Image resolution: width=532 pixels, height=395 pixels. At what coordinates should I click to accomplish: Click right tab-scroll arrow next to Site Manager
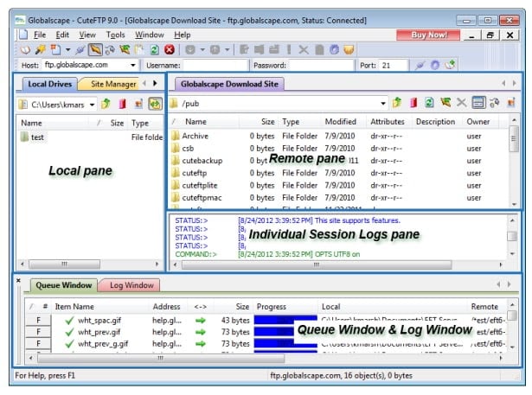coord(155,83)
